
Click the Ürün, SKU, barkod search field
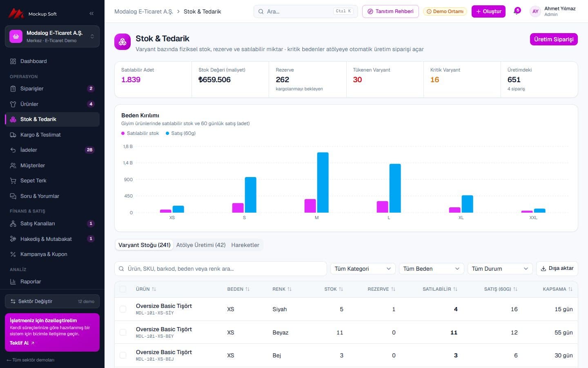click(220, 269)
